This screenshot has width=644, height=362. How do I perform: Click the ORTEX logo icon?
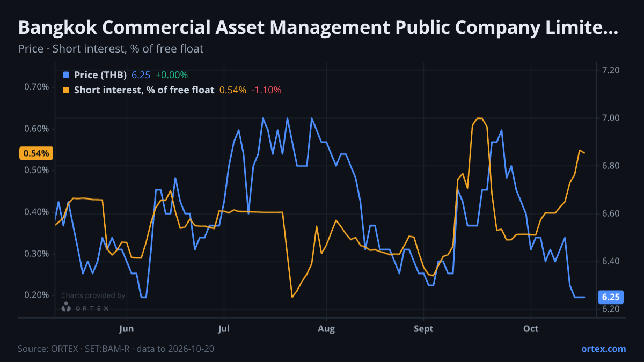coord(66,307)
